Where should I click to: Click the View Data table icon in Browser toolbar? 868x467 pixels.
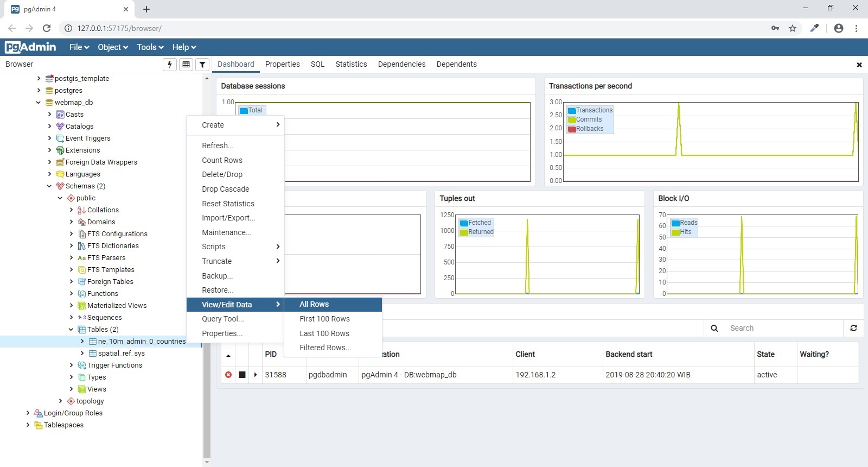click(186, 65)
